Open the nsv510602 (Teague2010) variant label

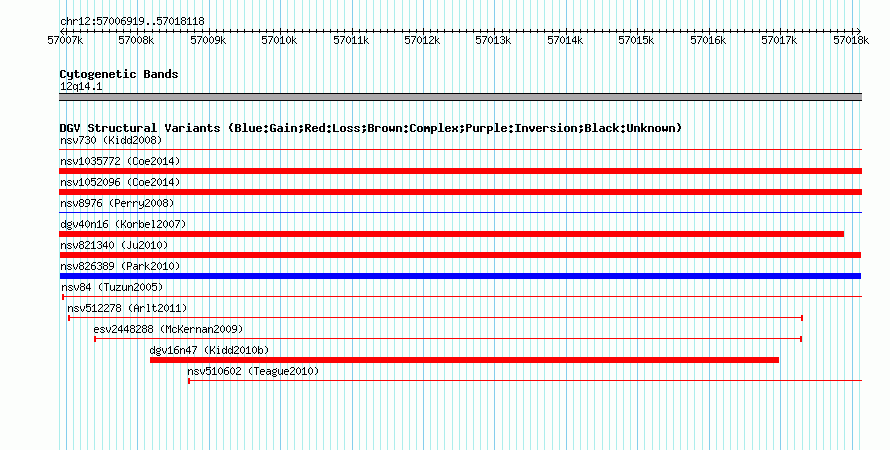[253, 371]
